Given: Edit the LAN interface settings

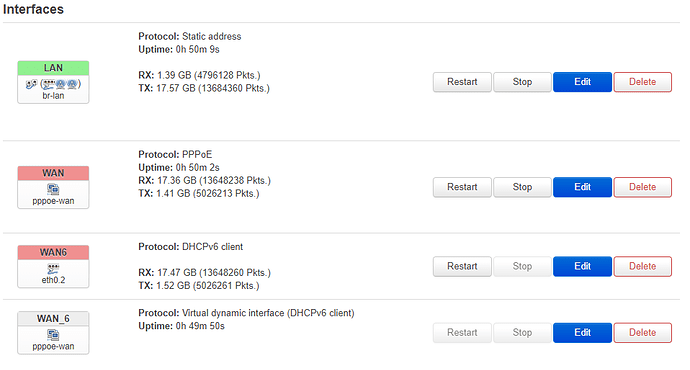Looking at the screenshot, I should tap(582, 82).
